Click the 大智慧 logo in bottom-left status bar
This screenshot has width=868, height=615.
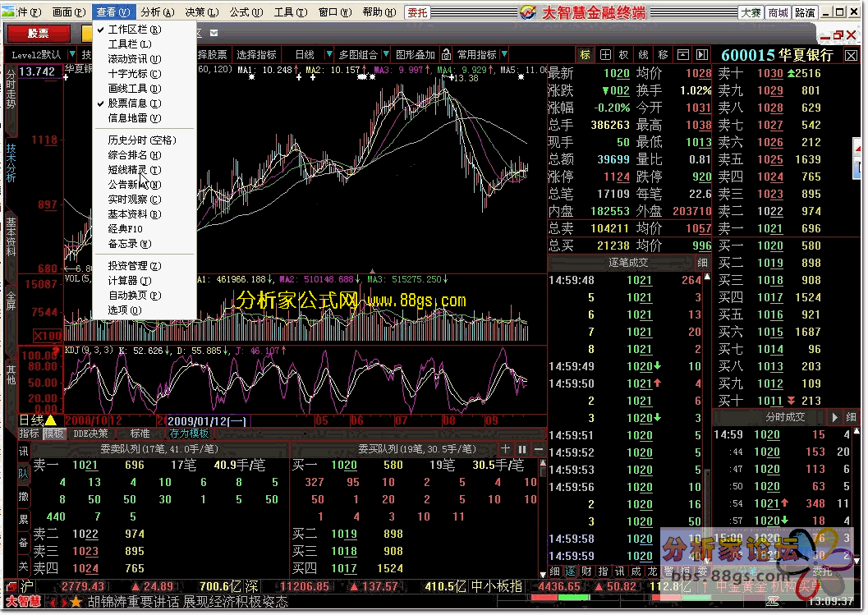point(23,601)
